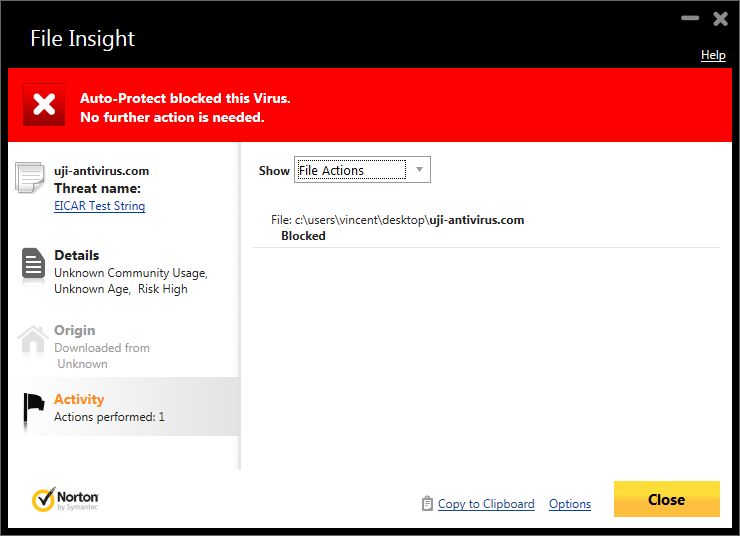Open the Show dropdown arrow
This screenshot has width=740, height=536.
point(419,169)
